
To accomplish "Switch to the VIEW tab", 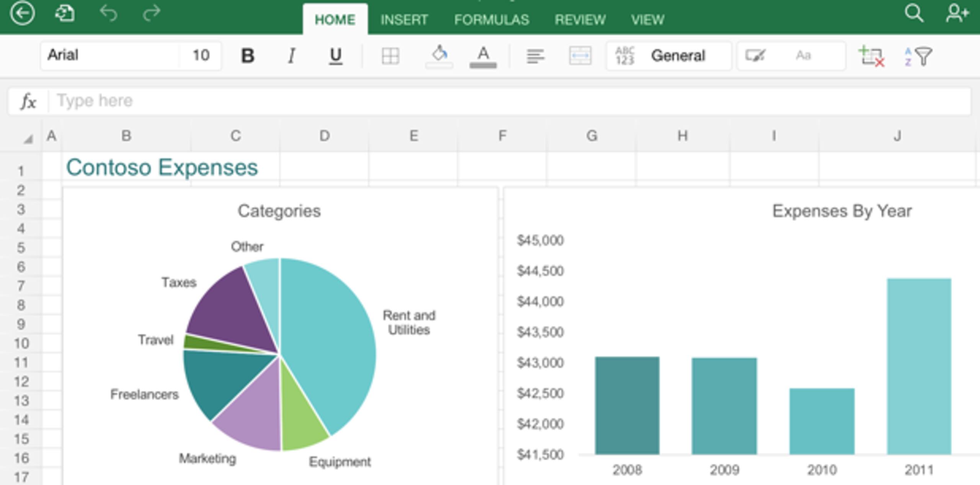I will point(647,20).
